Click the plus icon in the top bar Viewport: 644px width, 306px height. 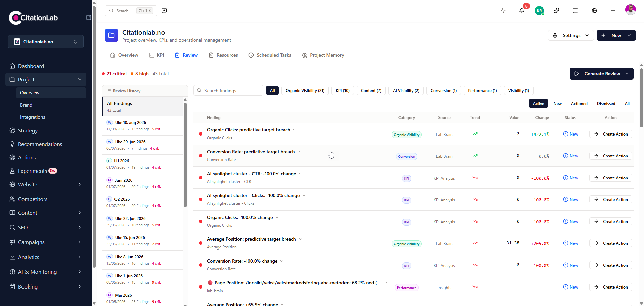point(613,11)
